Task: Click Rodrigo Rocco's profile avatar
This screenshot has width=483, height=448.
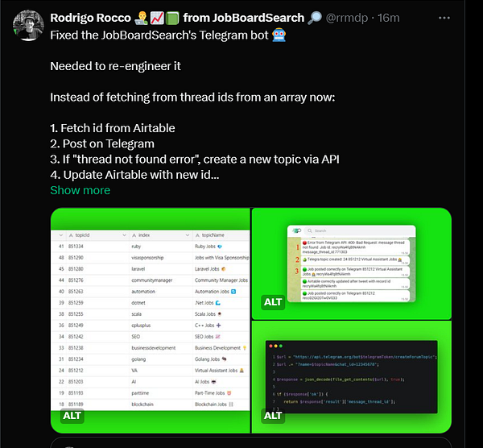Action: (x=28, y=25)
